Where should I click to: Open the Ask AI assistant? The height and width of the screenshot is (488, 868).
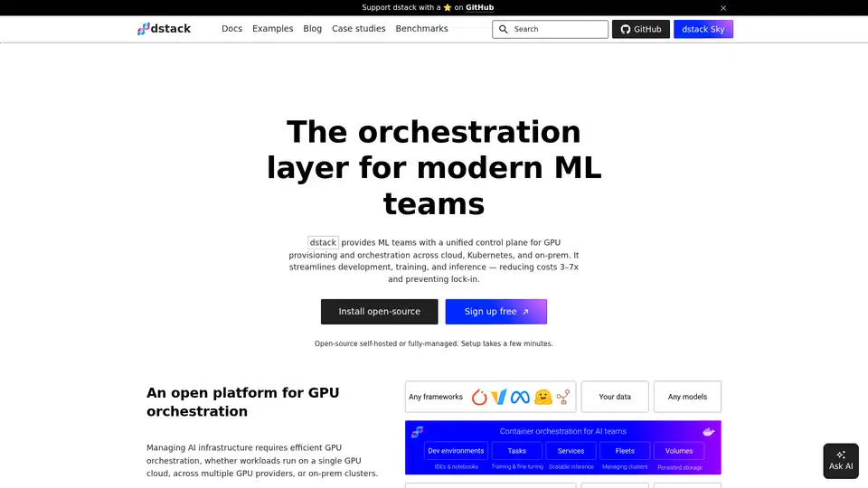pyautogui.click(x=840, y=460)
